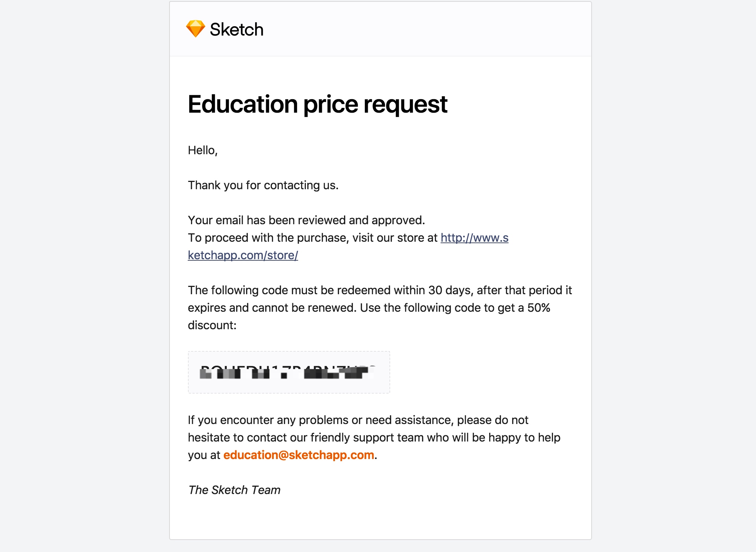Click the Education price request heading

(317, 105)
